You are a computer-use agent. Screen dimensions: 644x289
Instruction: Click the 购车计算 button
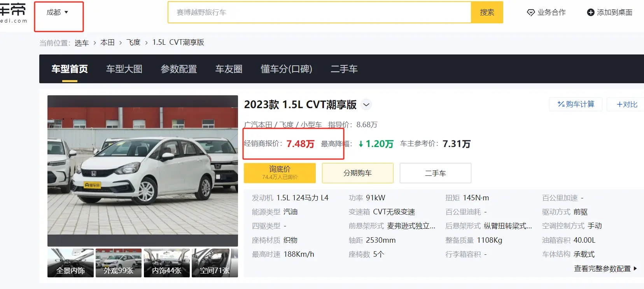(x=576, y=104)
